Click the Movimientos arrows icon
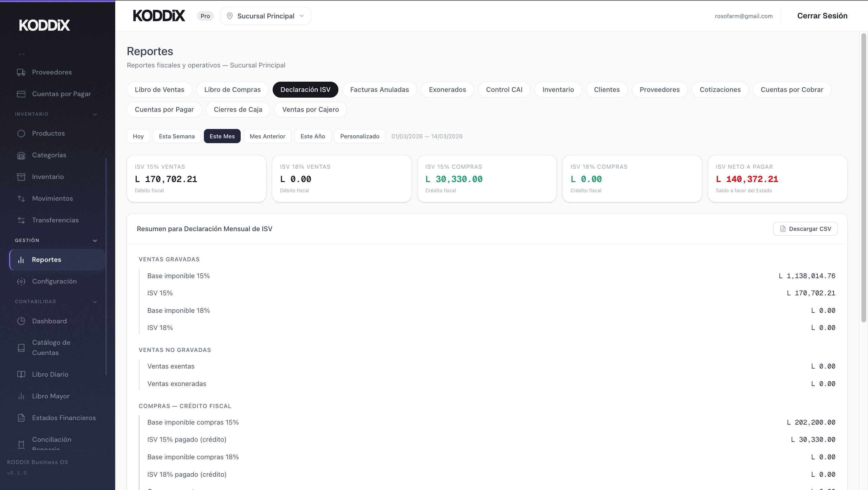 click(21, 198)
